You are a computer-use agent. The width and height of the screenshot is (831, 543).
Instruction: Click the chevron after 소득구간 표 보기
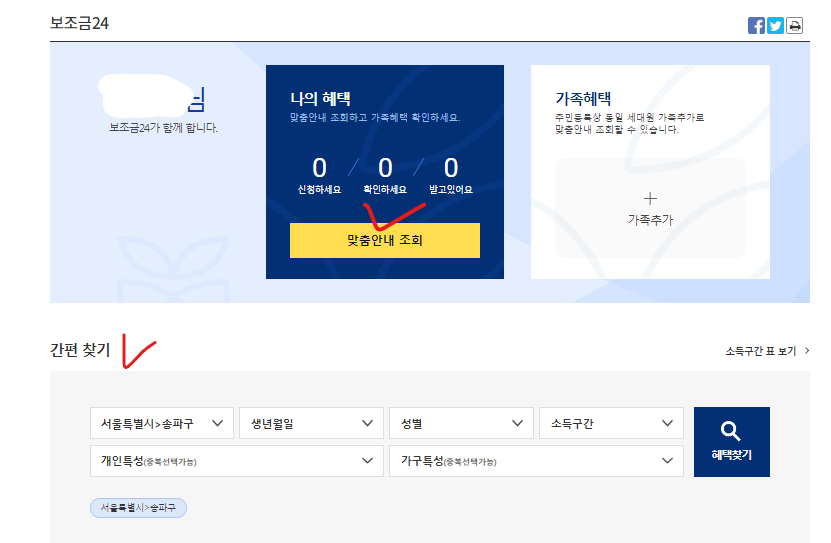coord(807,350)
